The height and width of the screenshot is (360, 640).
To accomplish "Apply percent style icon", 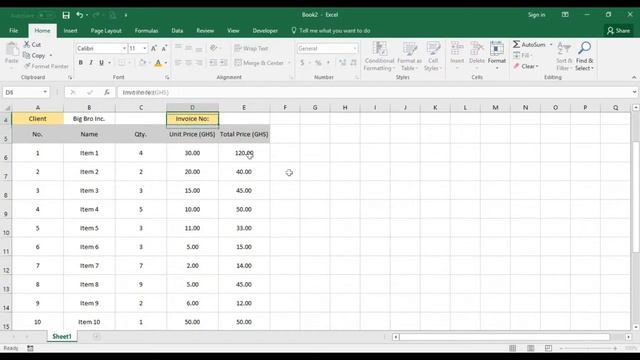I will (318, 62).
